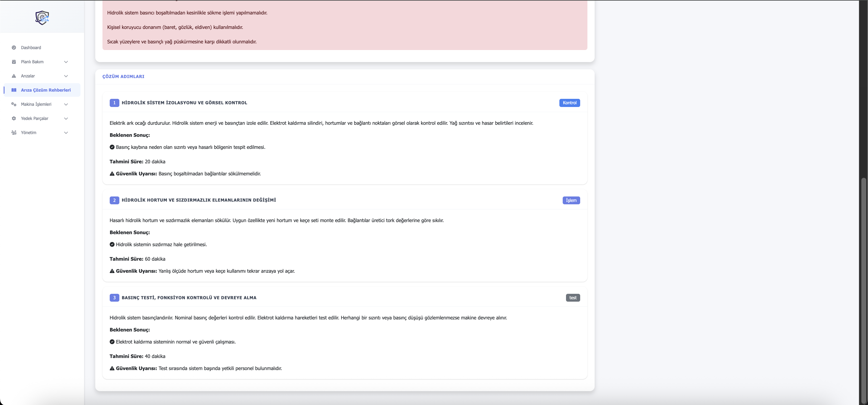Click the Yedek Parçalar cog icon
The width and height of the screenshot is (868, 405).
(14, 118)
